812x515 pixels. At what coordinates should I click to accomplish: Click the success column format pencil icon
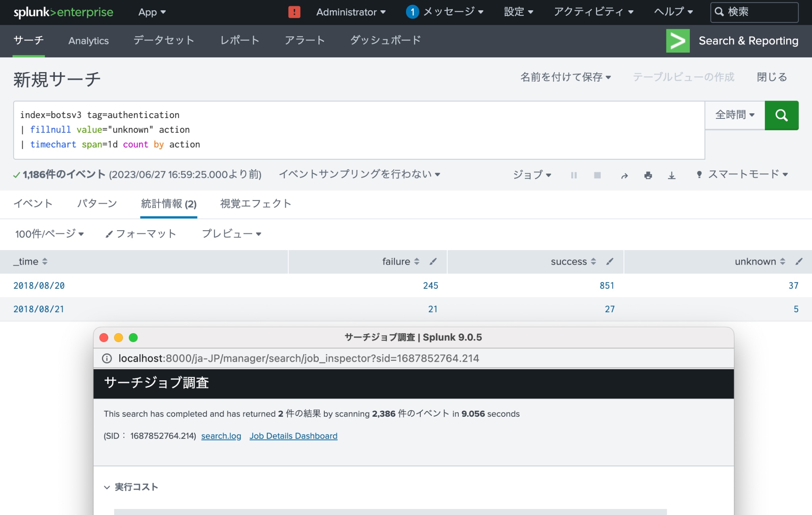610,261
